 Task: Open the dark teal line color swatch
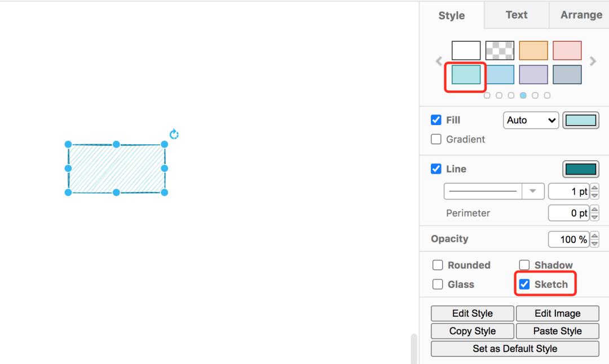tap(580, 169)
